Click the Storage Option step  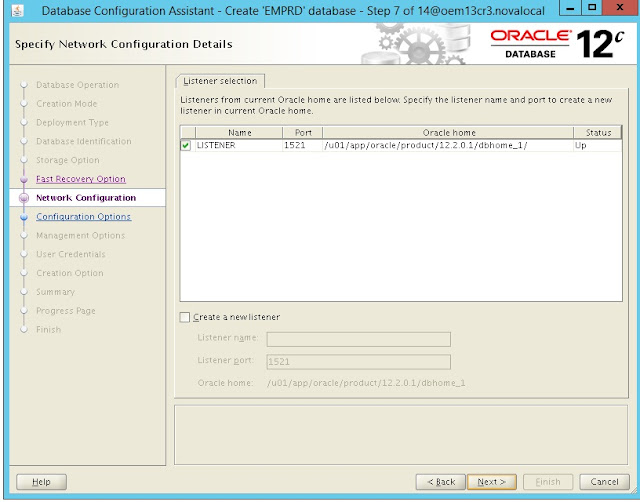tap(68, 160)
